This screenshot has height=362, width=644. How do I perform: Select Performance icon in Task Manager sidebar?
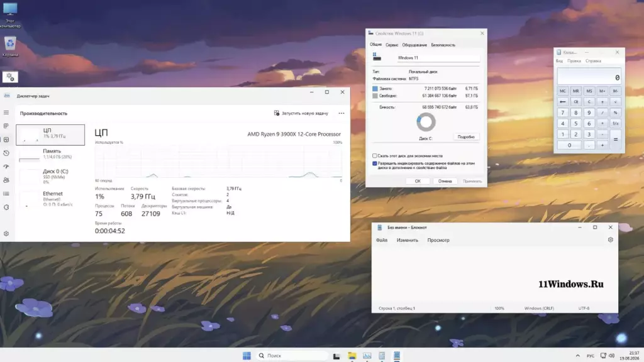(x=6, y=140)
